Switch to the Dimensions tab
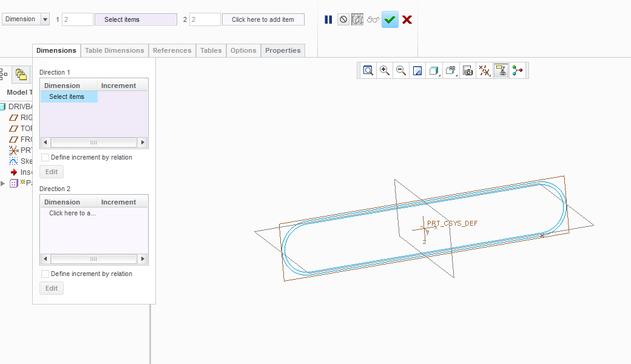The width and height of the screenshot is (631, 364). 56,50
